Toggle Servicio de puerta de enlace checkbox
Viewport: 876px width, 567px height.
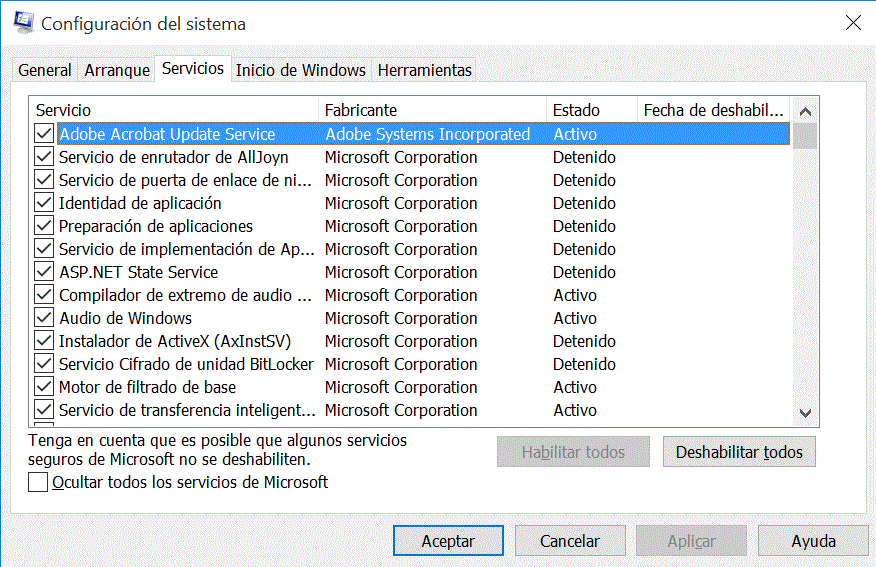click(44, 179)
